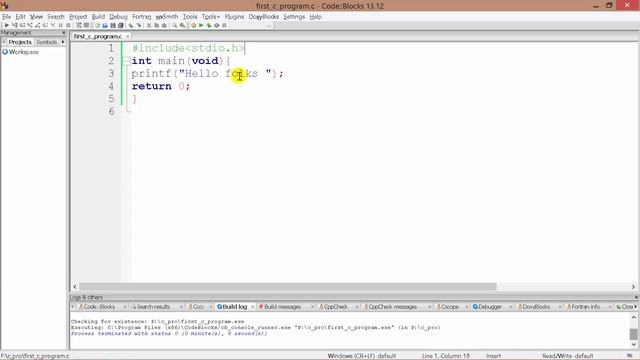Open a file using toolbar icon
This screenshot has width=640, height=360.
pos(105,25)
